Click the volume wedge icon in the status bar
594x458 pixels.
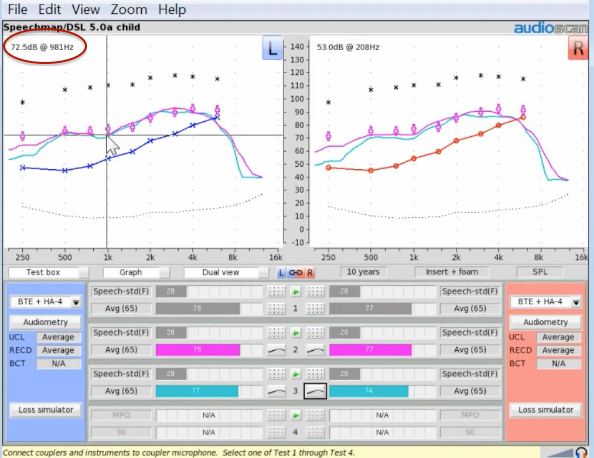pos(561,453)
